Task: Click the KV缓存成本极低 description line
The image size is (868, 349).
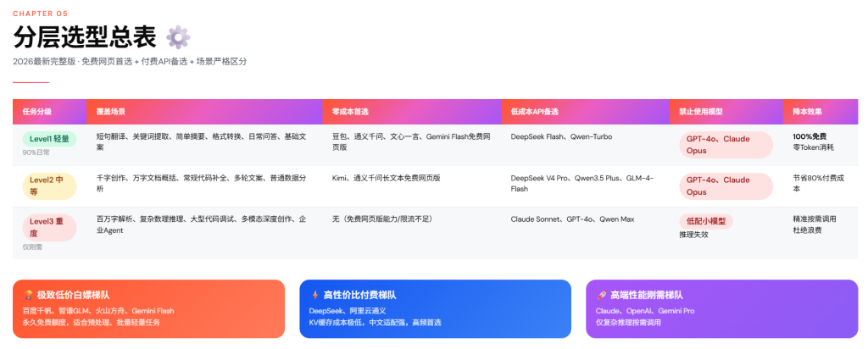Action: point(376,323)
